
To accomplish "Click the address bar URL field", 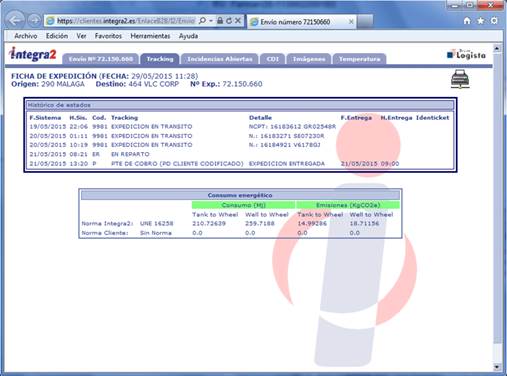I will point(126,21).
